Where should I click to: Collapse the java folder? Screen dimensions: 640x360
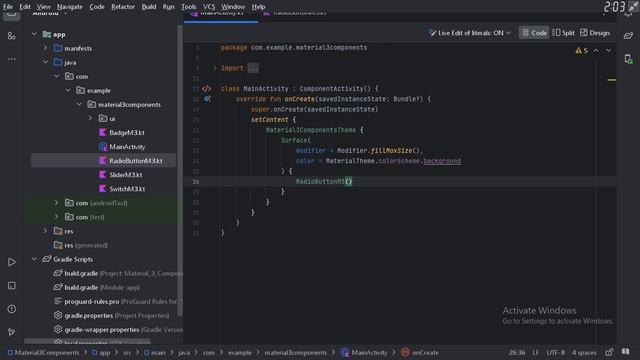pyautogui.click(x=45, y=62)
